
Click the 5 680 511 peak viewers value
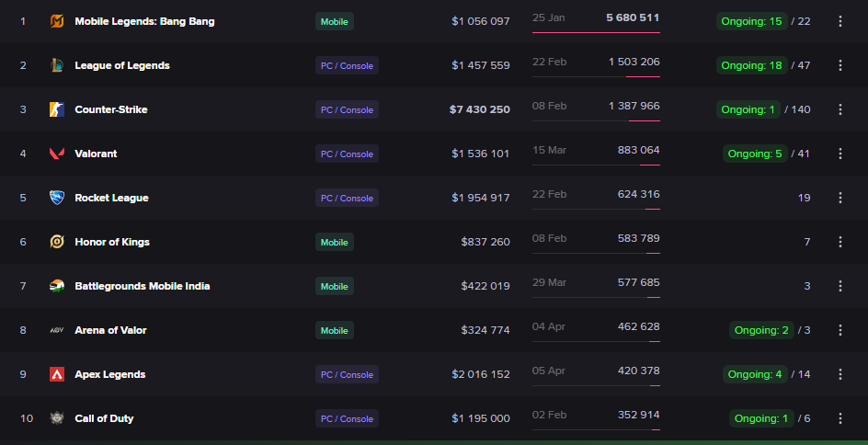[x=633, y=17]
